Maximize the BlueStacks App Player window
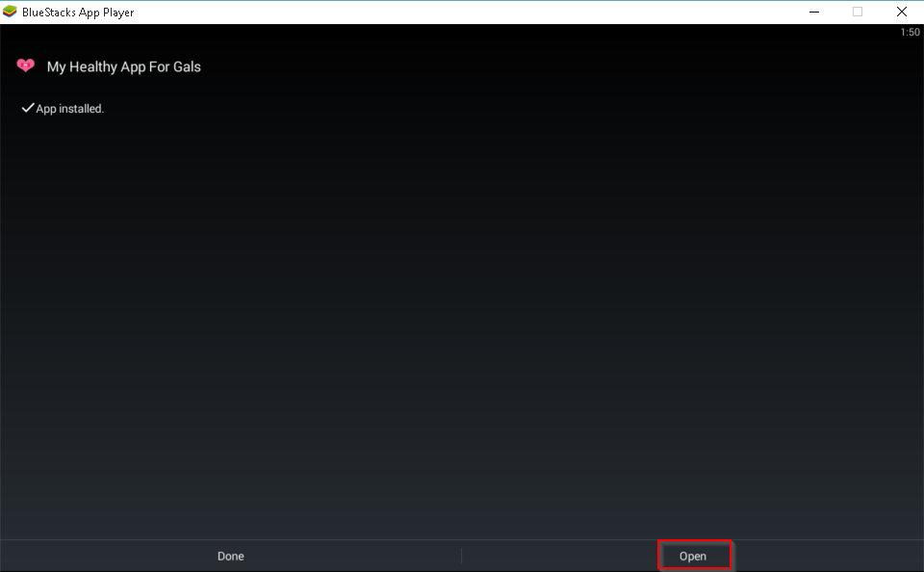 click(858, 12)
